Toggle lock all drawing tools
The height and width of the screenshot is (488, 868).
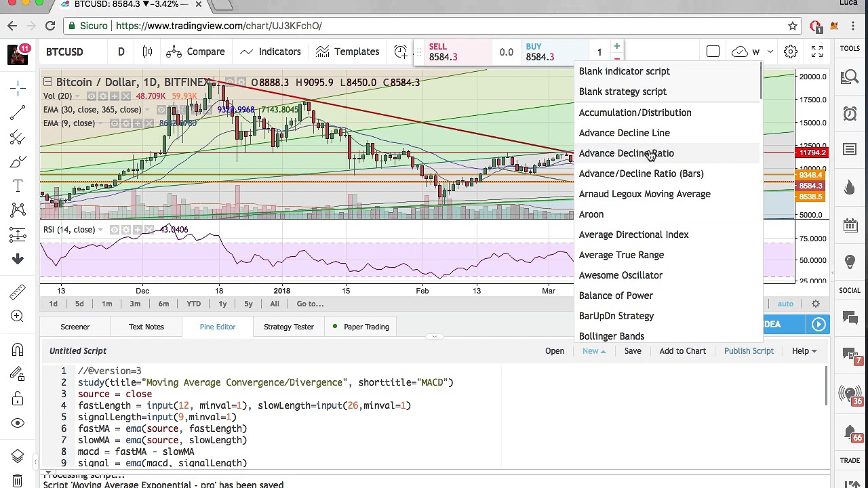[x=18, y=399]
